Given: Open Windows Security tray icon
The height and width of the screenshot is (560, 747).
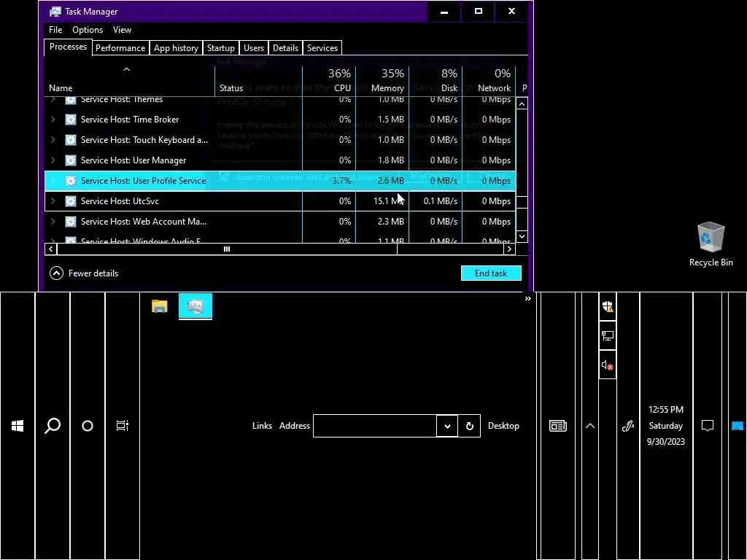Looking at the screenshot, I should point(608,306).
